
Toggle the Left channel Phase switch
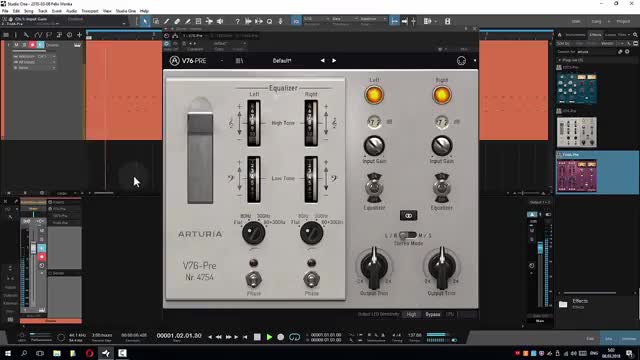pyautogui.click(x=253, y=279)
